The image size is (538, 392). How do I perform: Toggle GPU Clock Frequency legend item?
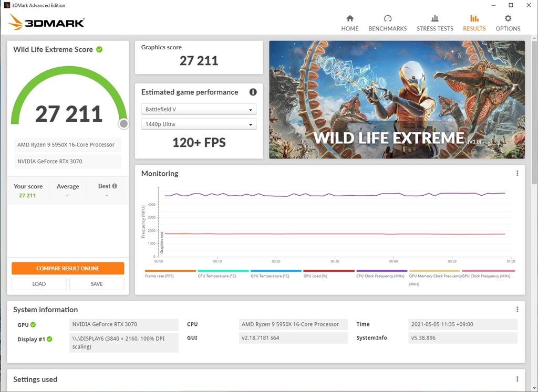pyautogui.click(x=488, y=274)
